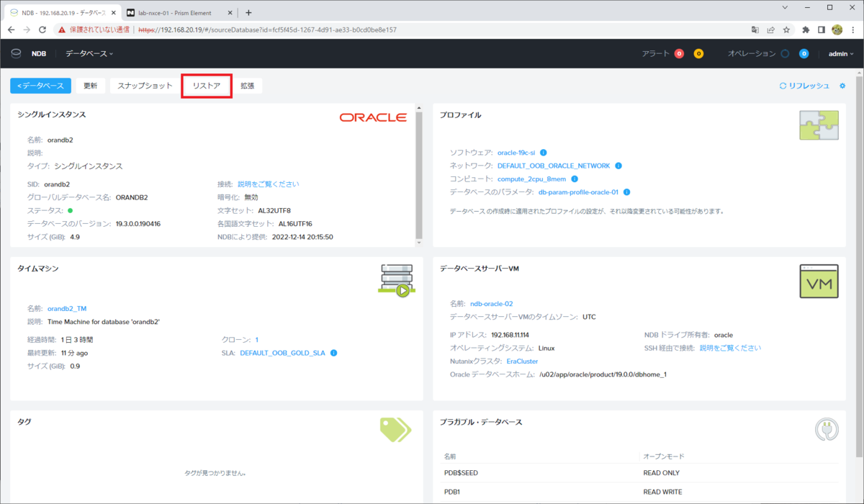
Task: Click the yellow alert count badge
Action: (698, 53)
